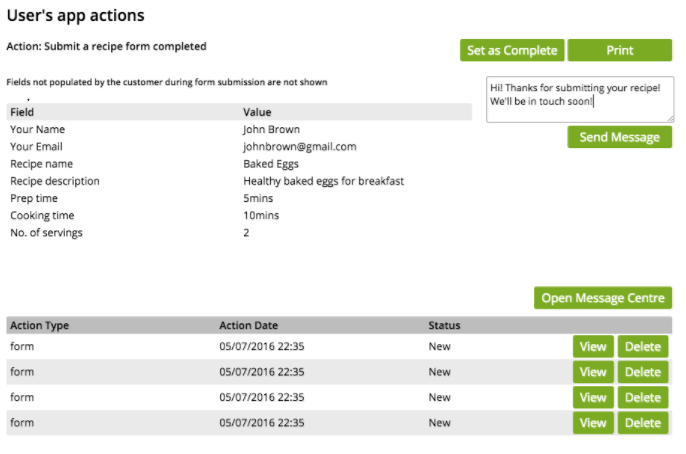This screenshot has height=454, width=686.
Task: Click the Baked Eggs recipe name value
Action: [x=271, y=164]
